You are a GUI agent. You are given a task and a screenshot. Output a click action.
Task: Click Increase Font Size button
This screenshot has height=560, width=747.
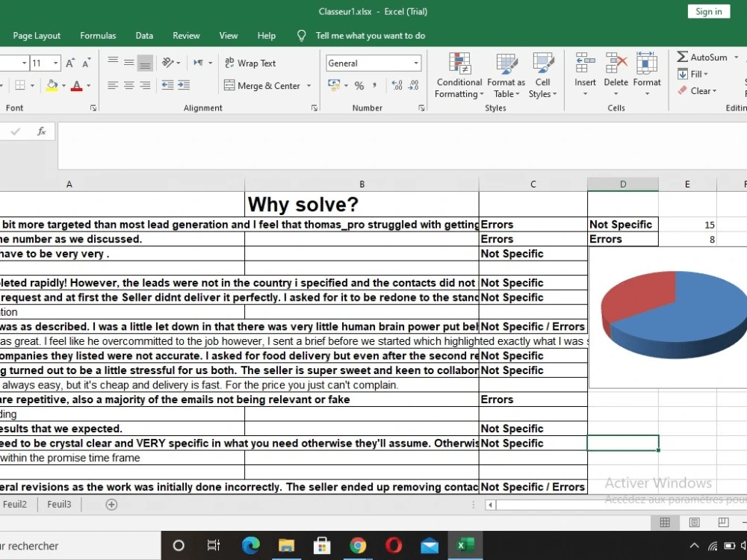click(x=70, y=63)
